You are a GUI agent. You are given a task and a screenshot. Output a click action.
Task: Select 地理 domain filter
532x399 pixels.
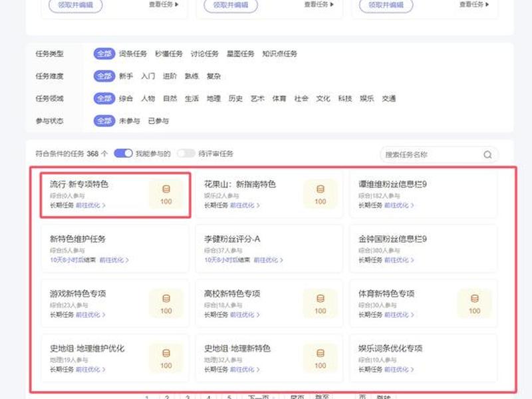click(x=213, y=98)
